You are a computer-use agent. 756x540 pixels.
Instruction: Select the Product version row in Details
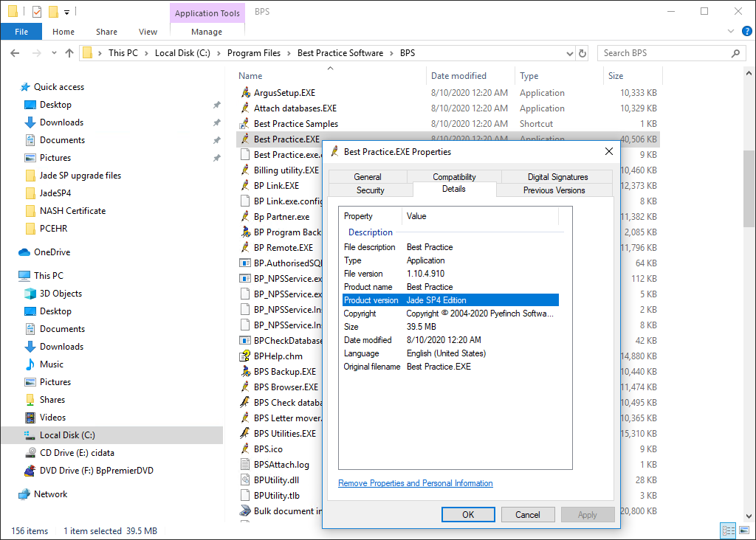450,300
